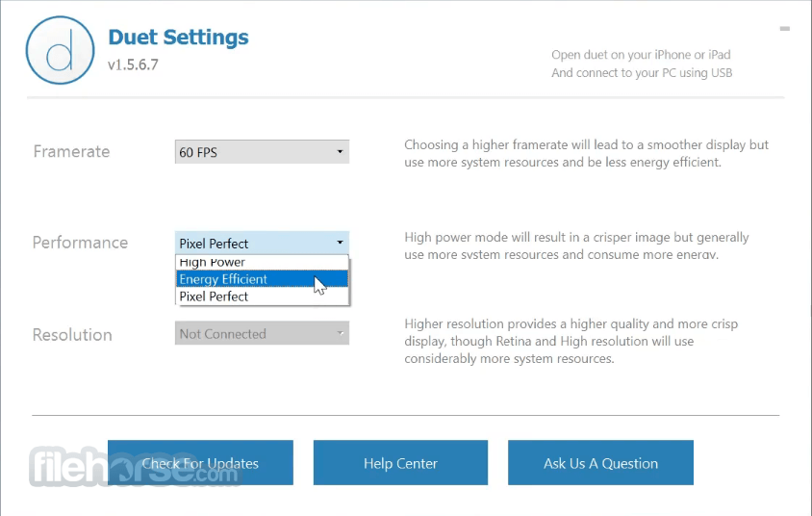The height and width of the screenshot is (516, 812).
Task: Pick Pixel Perfect in the dropdown list
Action: click(262, 297)
